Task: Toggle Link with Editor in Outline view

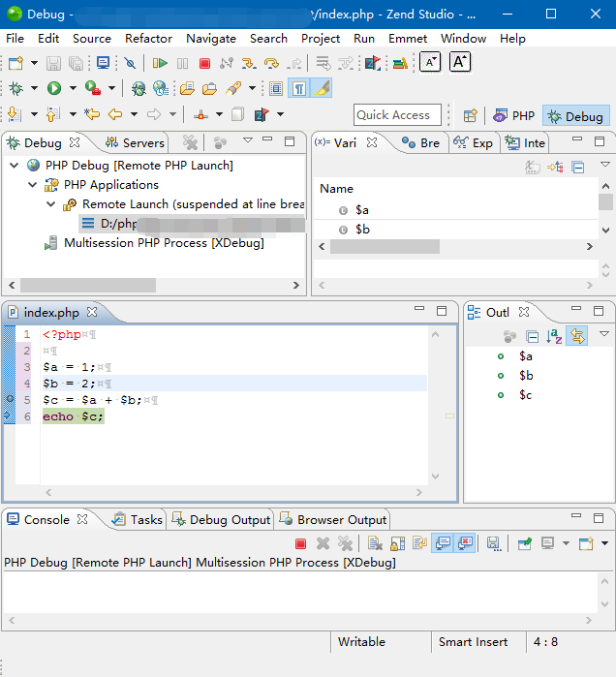Action: [x=577, y=336]
